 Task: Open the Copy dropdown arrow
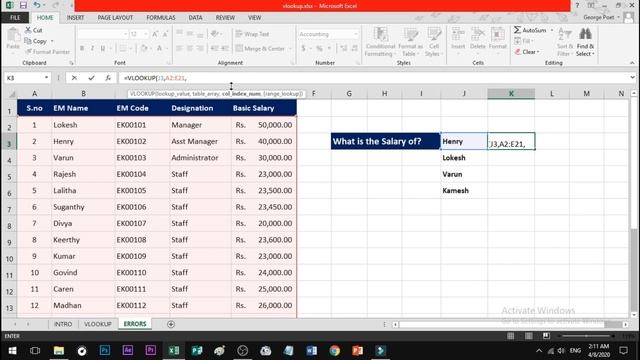[x=52, y=41]
